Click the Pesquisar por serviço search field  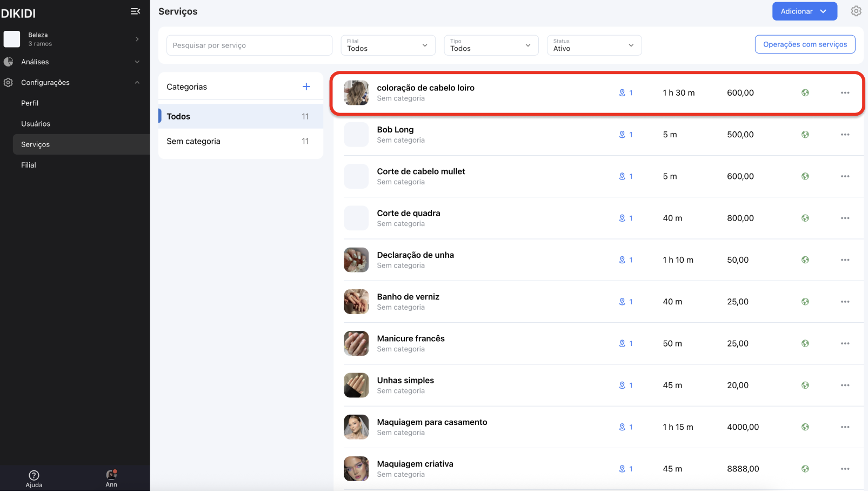pyautogui.click(x=249, y=45)
